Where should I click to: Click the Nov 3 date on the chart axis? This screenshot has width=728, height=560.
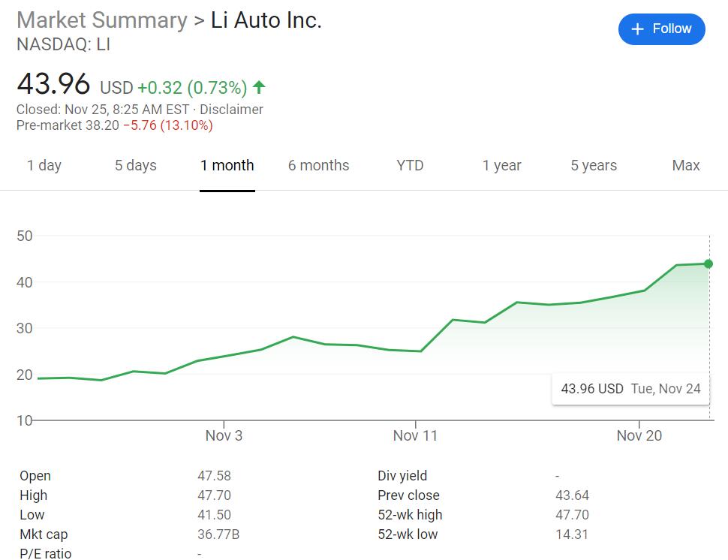(224, 435)
